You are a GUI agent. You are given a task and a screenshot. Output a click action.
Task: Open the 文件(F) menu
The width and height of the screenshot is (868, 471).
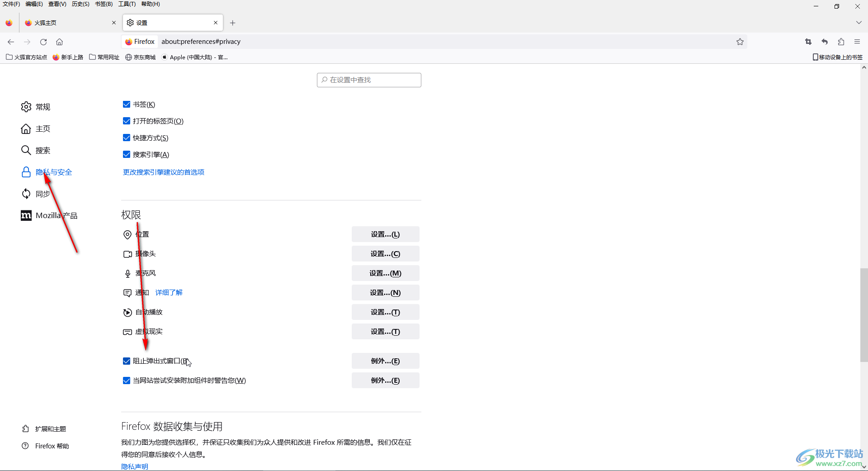tap(11, 4)
